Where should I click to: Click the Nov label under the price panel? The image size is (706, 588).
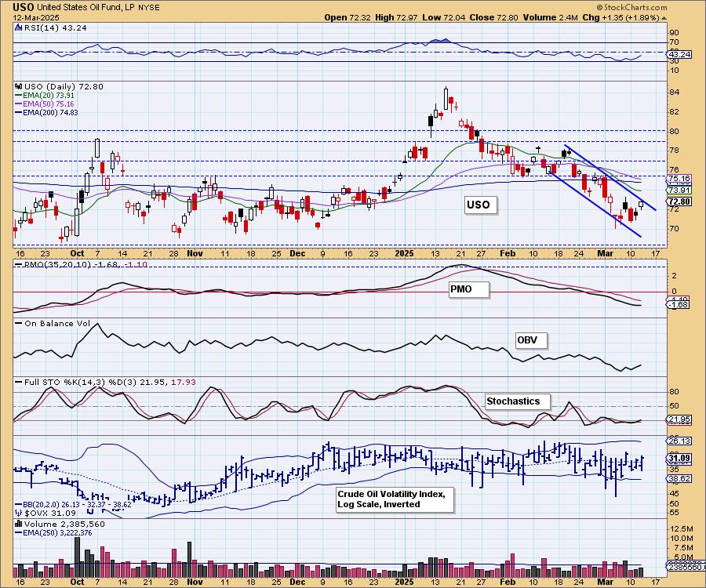(195, 253)
